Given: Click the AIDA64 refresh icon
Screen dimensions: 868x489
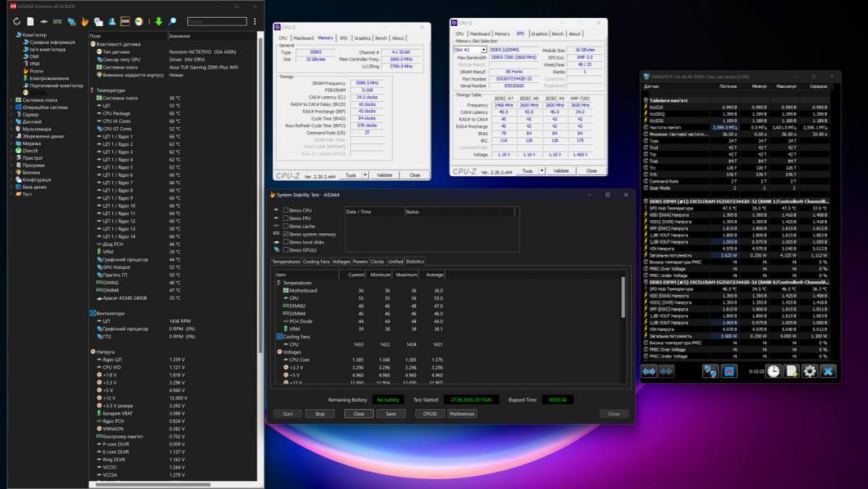Looking at the screenshot, I should tap(16, 21).
